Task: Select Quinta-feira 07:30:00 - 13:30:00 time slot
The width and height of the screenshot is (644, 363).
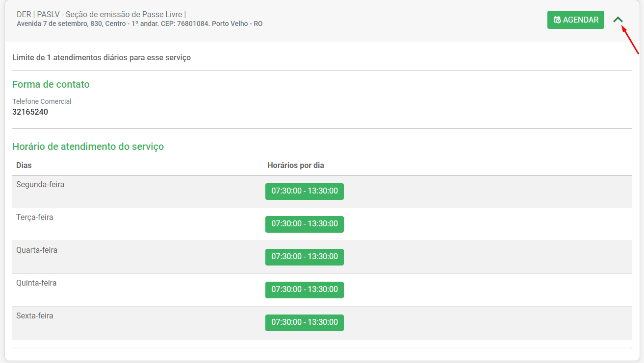Action: coord(305,290)
